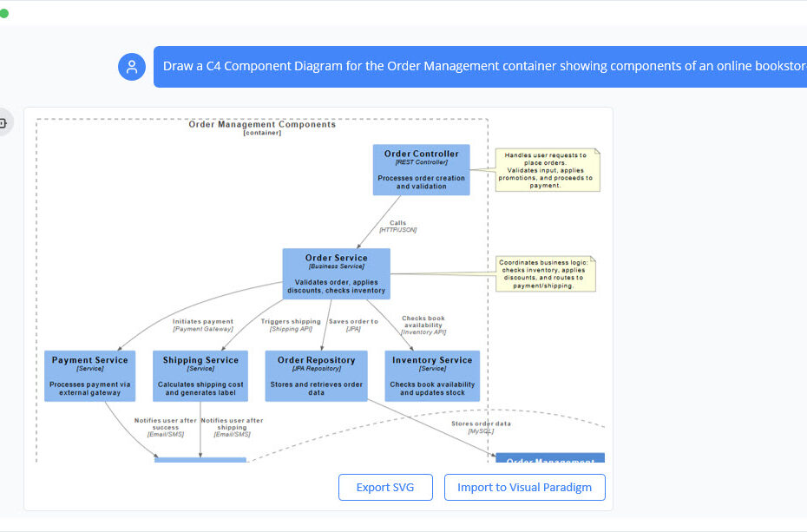Click the user avatar icon

coord(132,67)
